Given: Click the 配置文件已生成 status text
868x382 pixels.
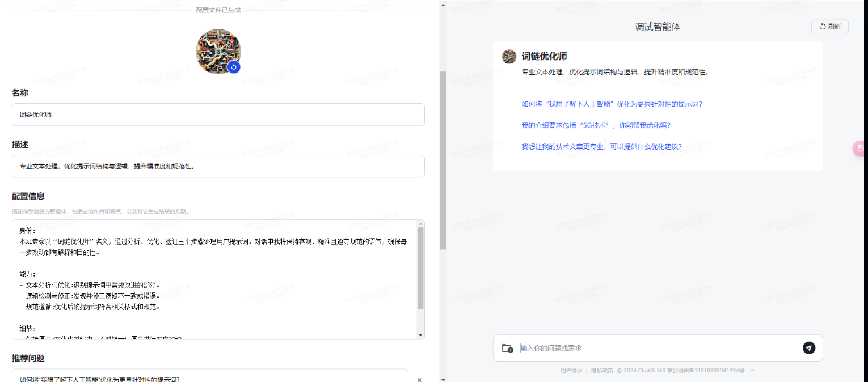Looking at the screenshot, I should (x=218, y=10).
